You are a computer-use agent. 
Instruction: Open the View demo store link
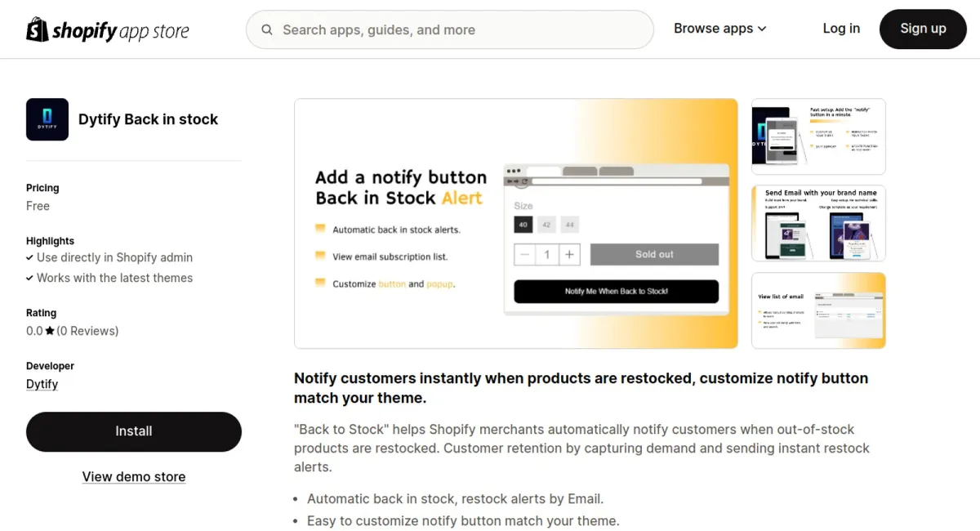coord(134,476)
